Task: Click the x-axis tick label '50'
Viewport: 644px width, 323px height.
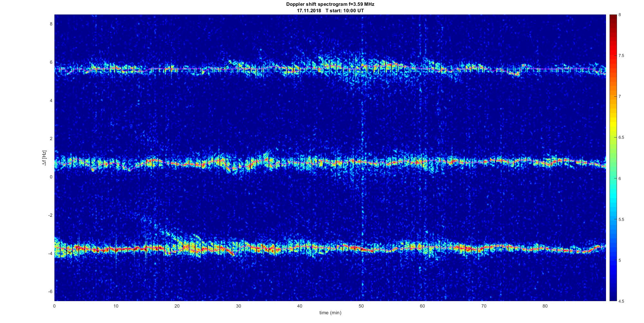Action: click(361, 306)
